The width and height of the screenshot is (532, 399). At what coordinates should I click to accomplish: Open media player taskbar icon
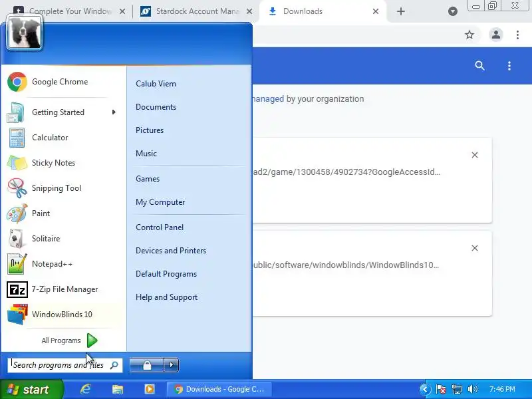click(x=149, y=389)
